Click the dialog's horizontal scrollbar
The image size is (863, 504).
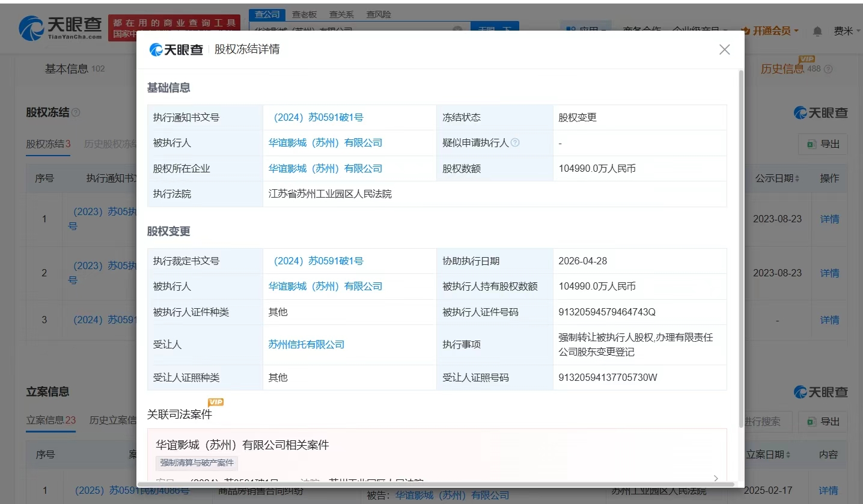coord(436,484)
